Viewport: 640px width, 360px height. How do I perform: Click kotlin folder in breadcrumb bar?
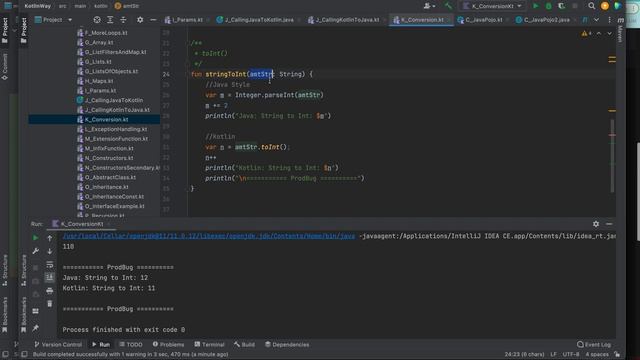point(100,6)
